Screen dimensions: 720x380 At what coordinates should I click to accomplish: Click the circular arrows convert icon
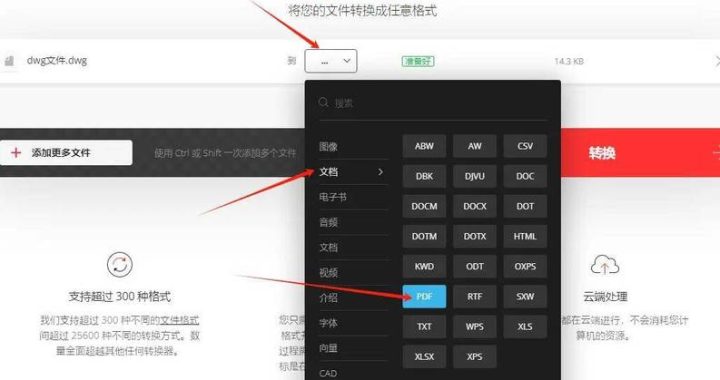pyautogui.click(x=119, y=265)
